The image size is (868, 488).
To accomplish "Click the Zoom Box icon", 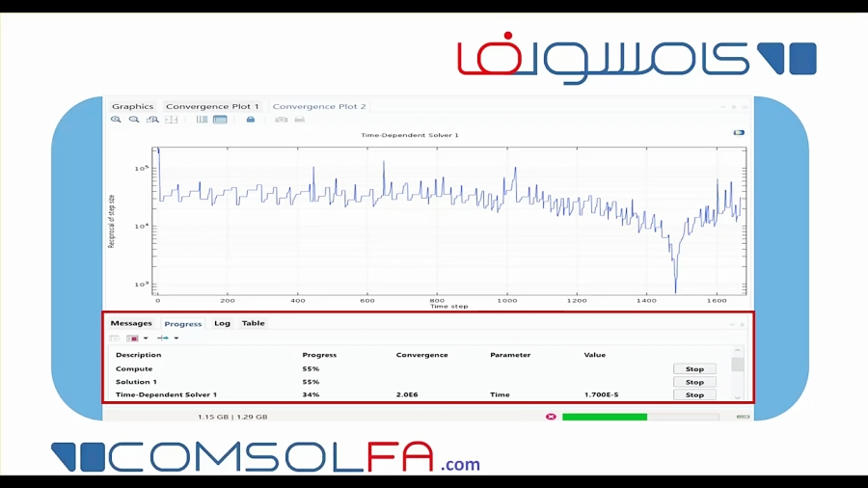I will [152, 120].
